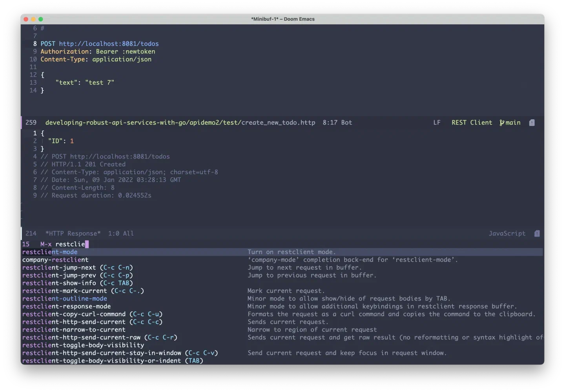This screenshot has height=392, width=565.
Task: Click the green fullscreen window button
Action: click(x=41, y=19)
